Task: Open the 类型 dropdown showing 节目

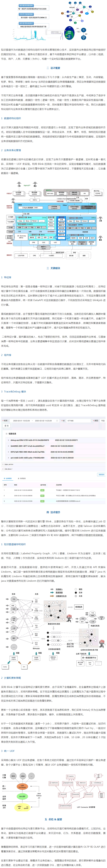Action: (102, 421)
